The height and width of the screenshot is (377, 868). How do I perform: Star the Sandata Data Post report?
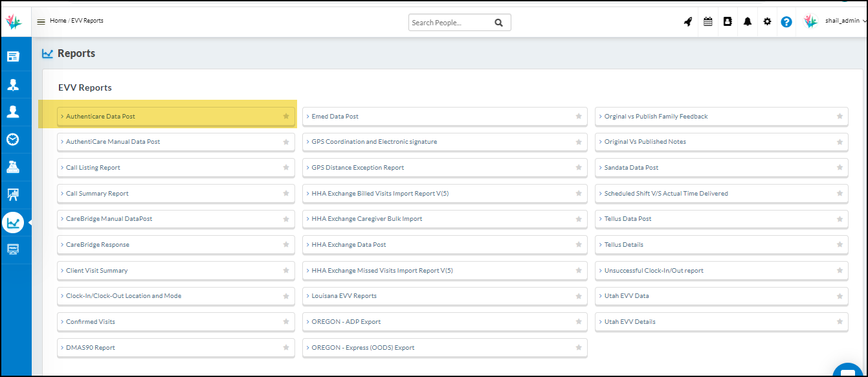pos(840,168)
